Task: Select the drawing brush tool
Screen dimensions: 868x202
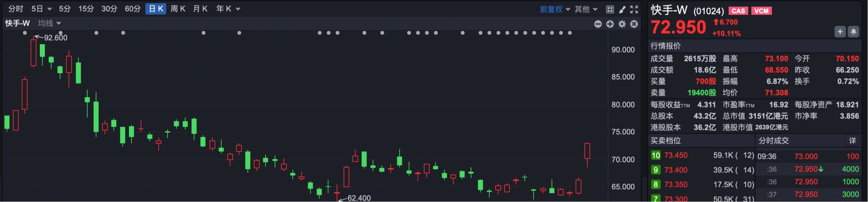Action: pos(622,9)
